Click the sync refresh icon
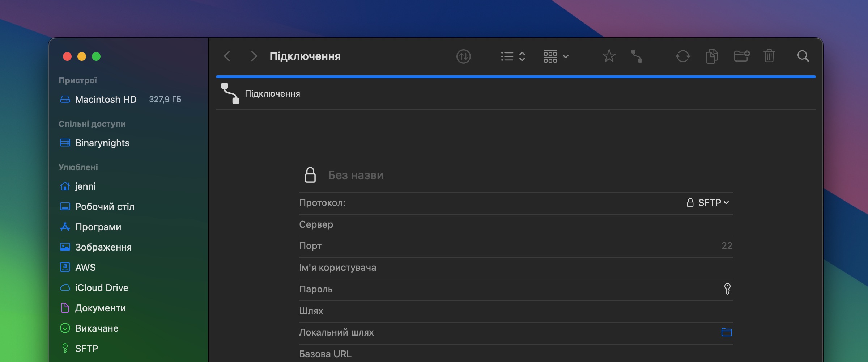868x362 pixels. 682,56
